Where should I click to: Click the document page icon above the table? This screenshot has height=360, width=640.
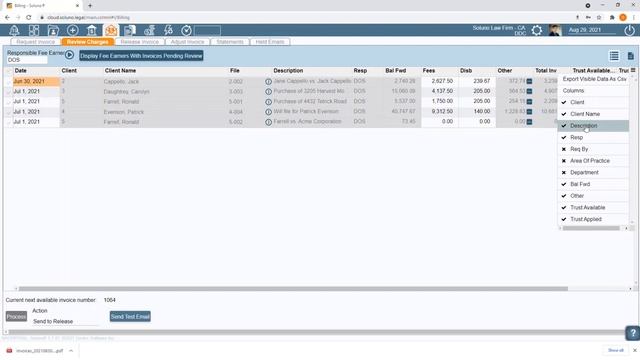(631, 56)
